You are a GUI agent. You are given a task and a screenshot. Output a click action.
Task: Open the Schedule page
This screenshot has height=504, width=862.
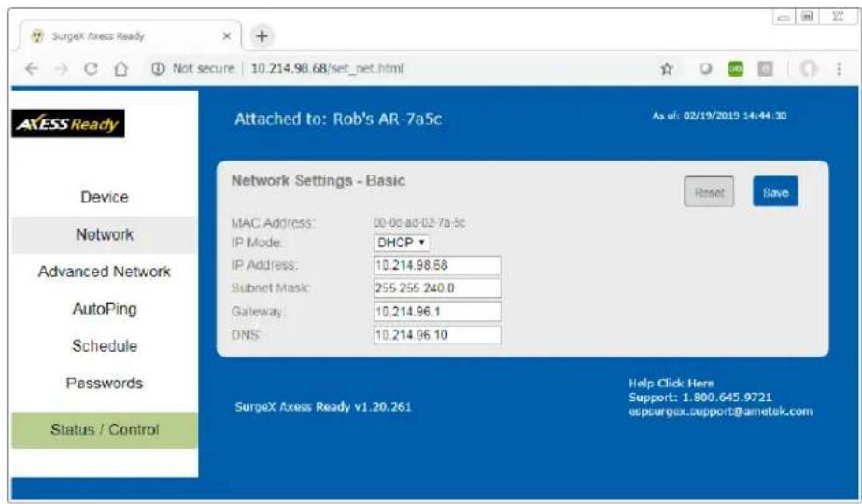pos(105,345)
